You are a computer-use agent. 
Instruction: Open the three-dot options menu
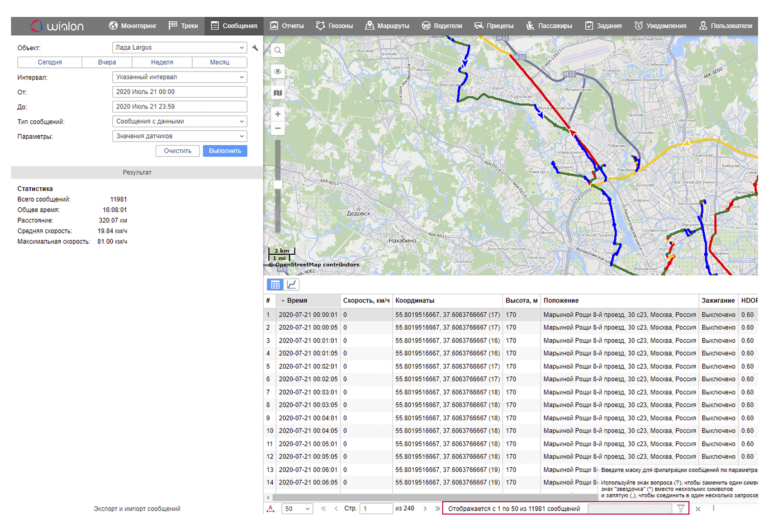(x=713, y=508)
